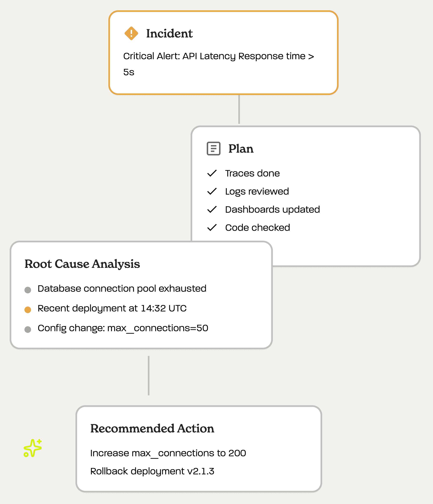Click Database connection pool exhausted text
This screenshot has width=433, height=504.
click(122, 288)
